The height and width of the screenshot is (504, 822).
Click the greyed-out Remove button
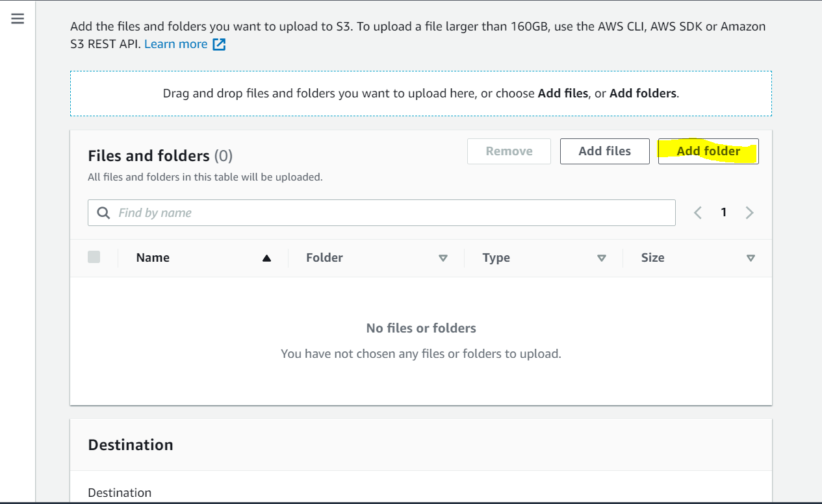click(509, 151)
